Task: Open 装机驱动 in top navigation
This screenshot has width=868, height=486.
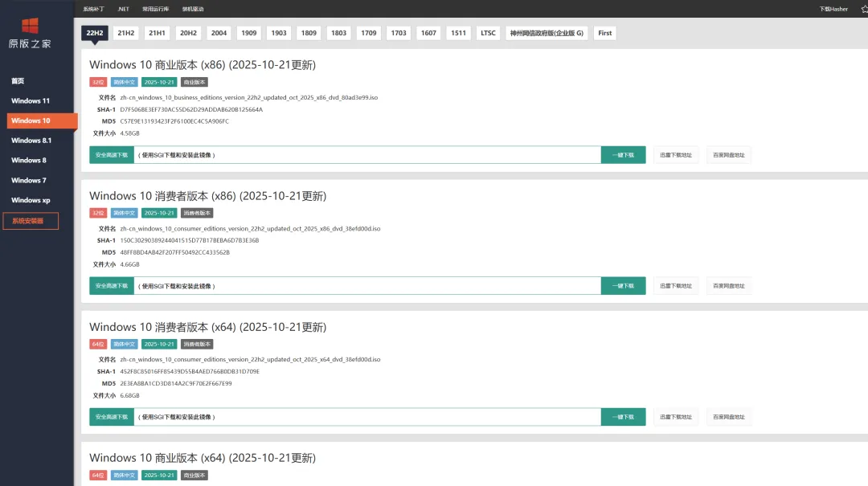Action: [193, 9]
